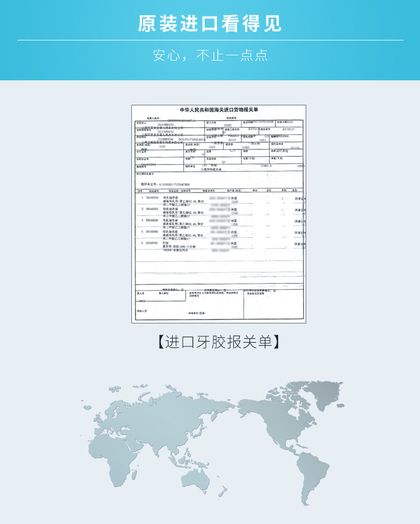Click the caption "【进口牙胶报关单】"
Screen dimensions: 420x524
click(x=219, y=342)
